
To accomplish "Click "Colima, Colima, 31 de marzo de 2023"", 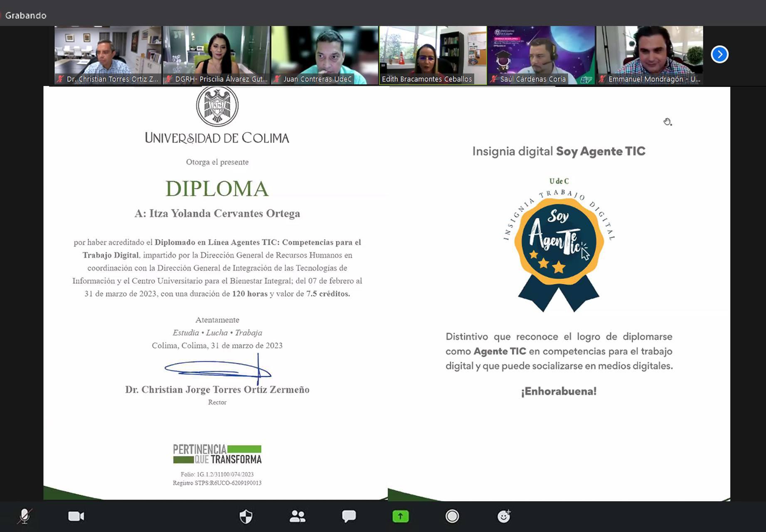I will click(217, 346).
